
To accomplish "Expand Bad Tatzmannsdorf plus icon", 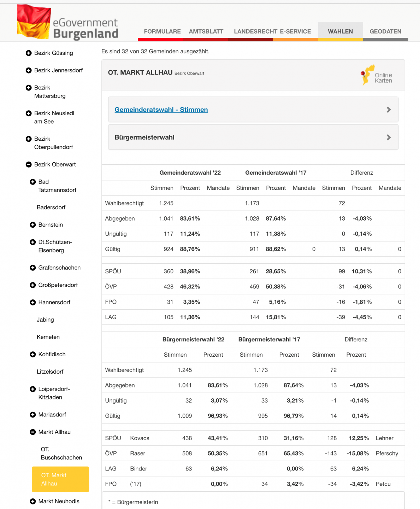I will click(x=33, y=182).
